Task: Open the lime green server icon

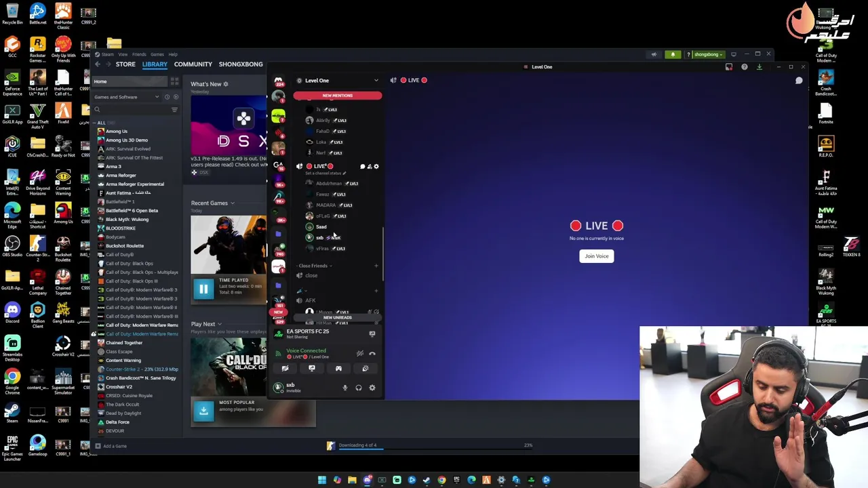Action: [x=278, y=117]
